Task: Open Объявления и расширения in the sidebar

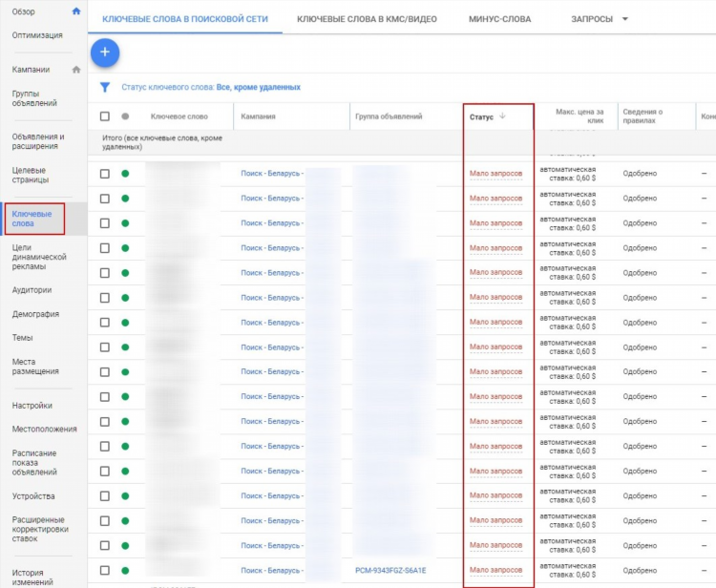Action: coord(38,141)
